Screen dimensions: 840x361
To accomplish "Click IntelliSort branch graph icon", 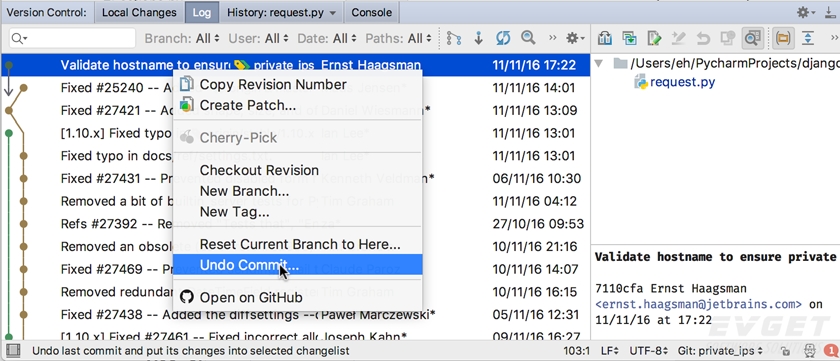I will pyautogui.click(x=454, y=39).
